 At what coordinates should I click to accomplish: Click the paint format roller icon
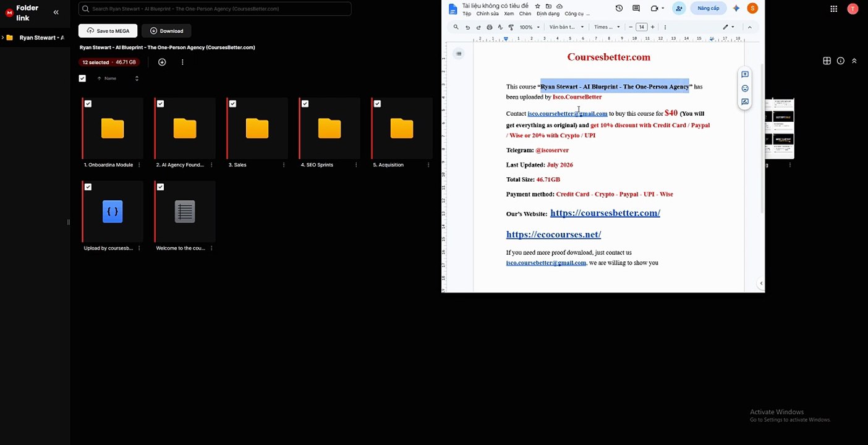point(511,27)
